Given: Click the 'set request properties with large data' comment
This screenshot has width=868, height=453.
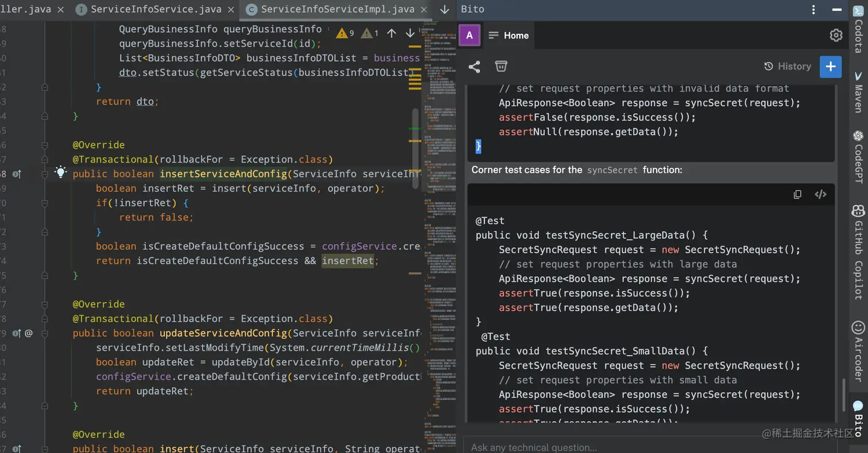Looking at the screenshot, I should [x=618, y=264].
